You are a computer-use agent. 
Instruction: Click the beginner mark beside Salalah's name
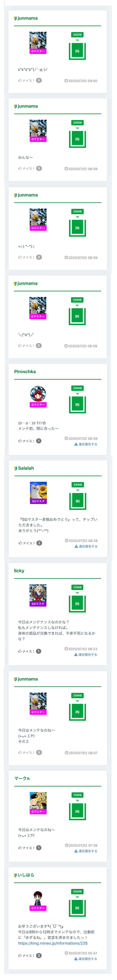pyautogui.click(x=16, y=468)
